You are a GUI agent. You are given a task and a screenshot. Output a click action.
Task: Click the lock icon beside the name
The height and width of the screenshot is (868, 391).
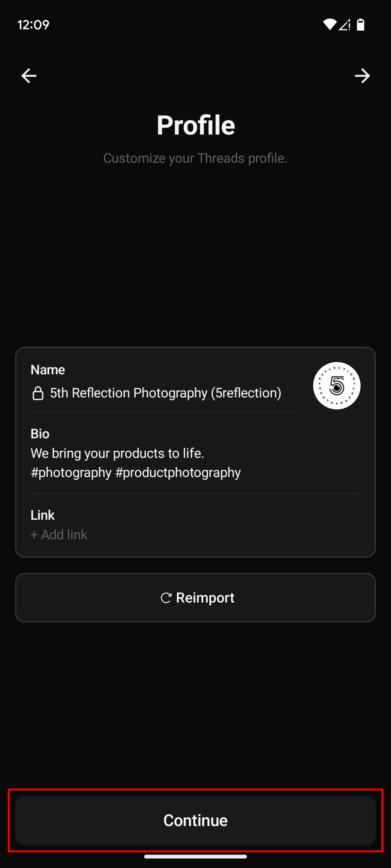(38, 393)
